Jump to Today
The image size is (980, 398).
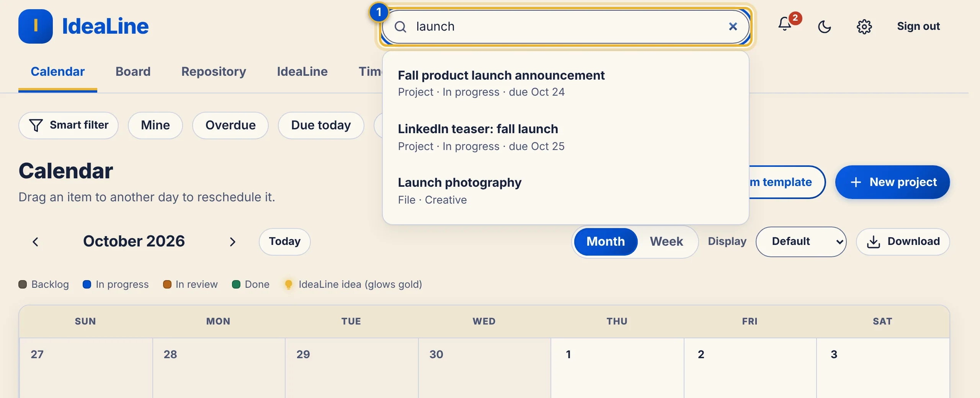pos(284,241)
